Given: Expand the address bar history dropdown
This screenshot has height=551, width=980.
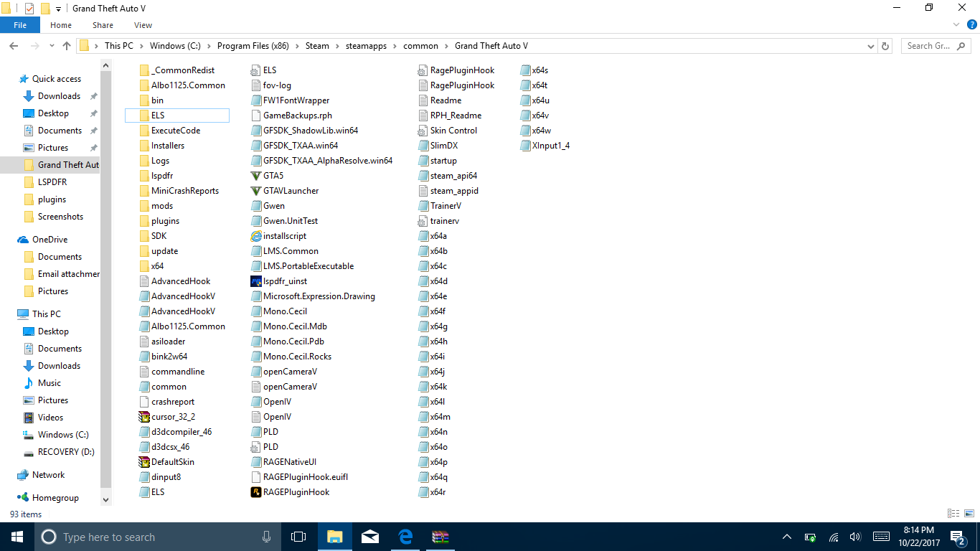Looking at the screenshot, I should [x=871, y=46].
